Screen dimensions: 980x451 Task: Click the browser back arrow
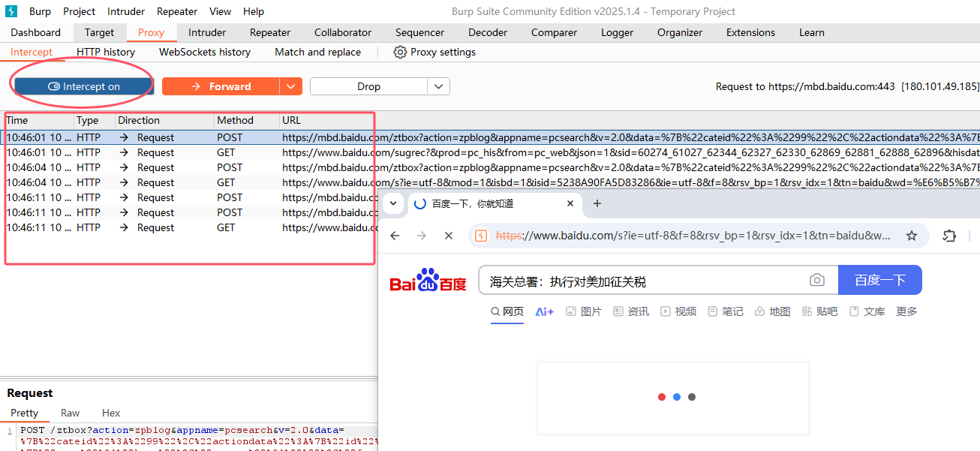pos(395,236)
